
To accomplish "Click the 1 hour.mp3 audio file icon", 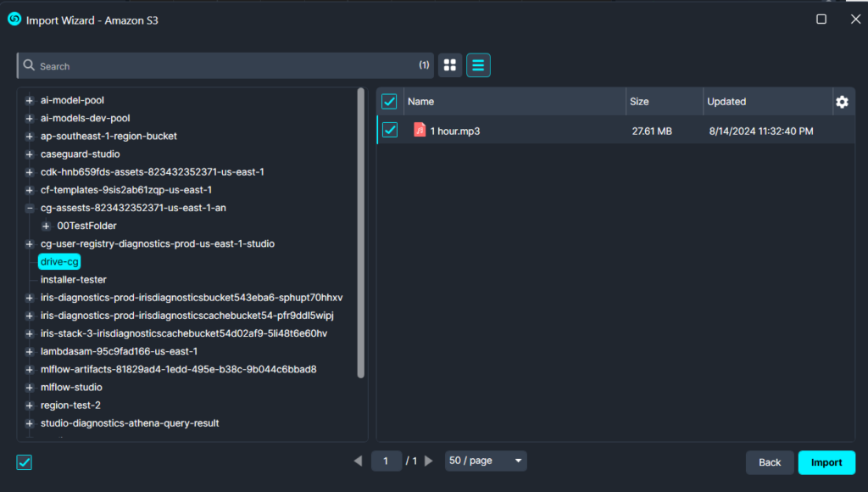I will (420, 130).
